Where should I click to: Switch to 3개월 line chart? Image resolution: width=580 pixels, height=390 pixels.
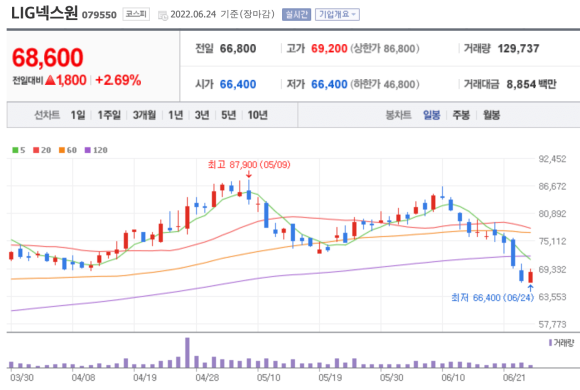[x=144, y=115]
